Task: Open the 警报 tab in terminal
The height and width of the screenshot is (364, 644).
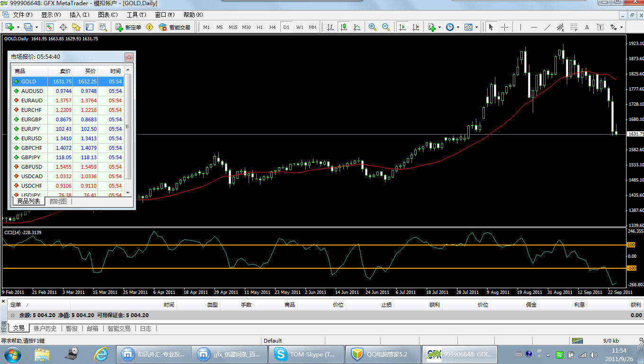Action: [72, 328]
